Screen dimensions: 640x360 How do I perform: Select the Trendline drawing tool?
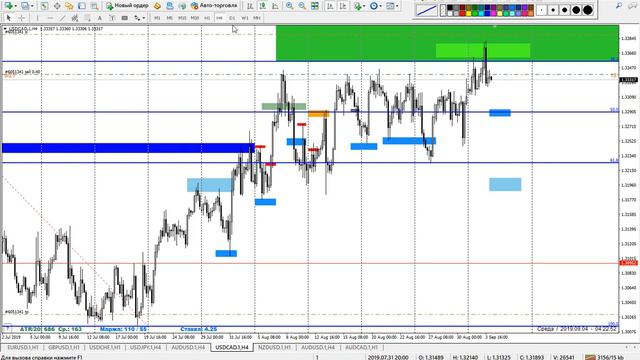tap(62, 18)
